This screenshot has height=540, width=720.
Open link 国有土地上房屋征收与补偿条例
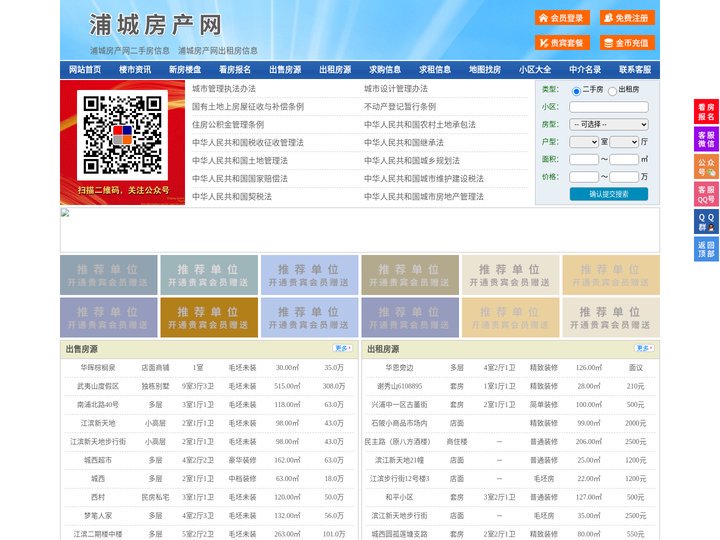pyautogui.click(x=248, y=107)
